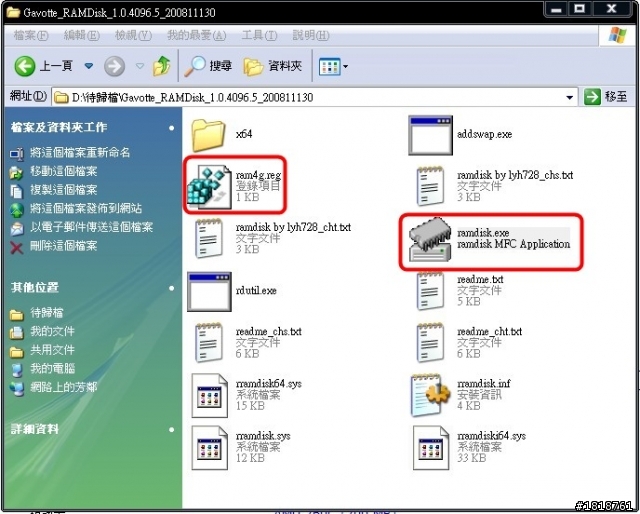Select the addswap.exe application icon
640x514 pixels.
430,135
